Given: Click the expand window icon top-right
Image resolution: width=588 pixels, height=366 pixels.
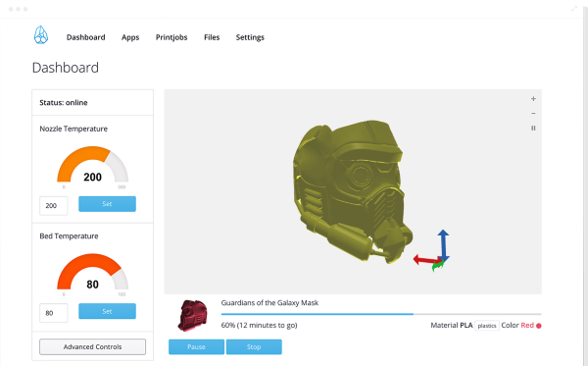Looking at the screenshot, I should [x=573, y=9].
